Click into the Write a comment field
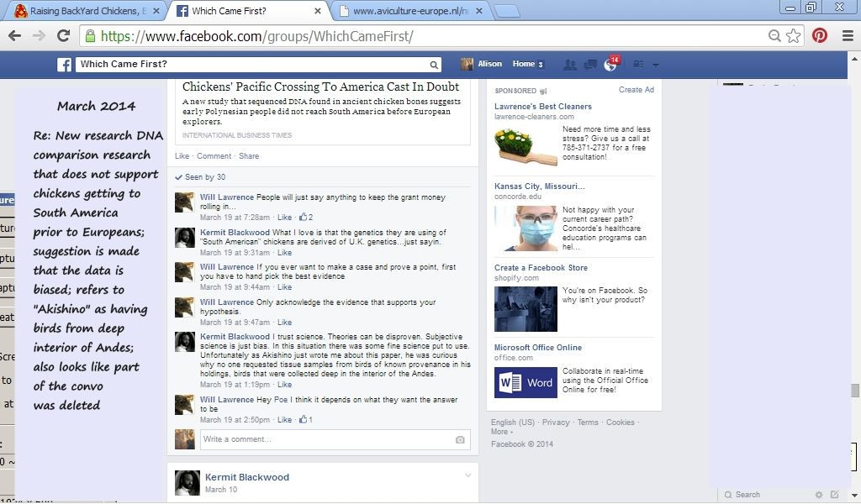861x504 pixels. point(324,439)
